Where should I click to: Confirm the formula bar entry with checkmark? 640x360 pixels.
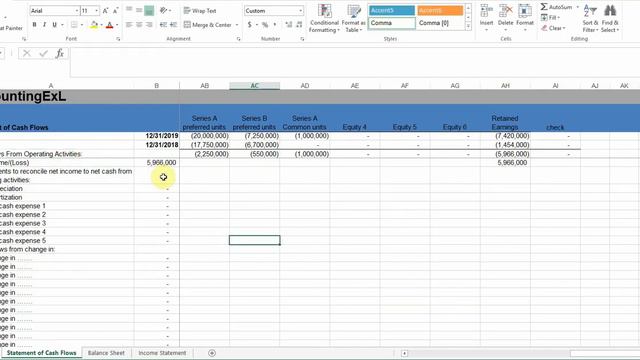click(43, 53)
